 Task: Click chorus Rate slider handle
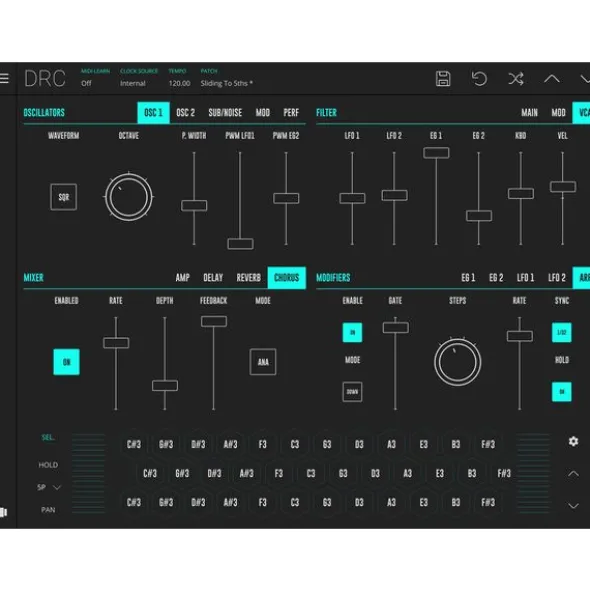pyautogui.click(x=116, y=343)
